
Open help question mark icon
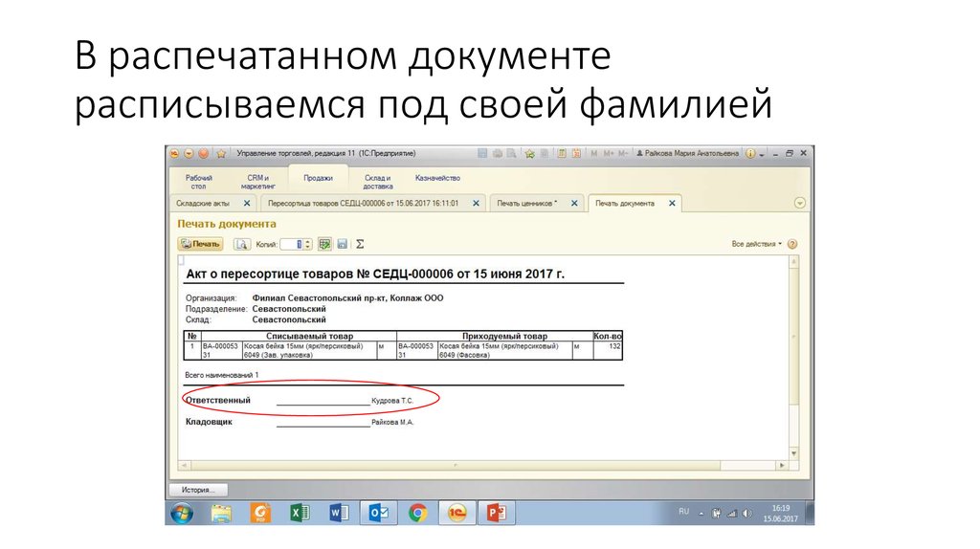pyautogui.click(x=792, y=244)
